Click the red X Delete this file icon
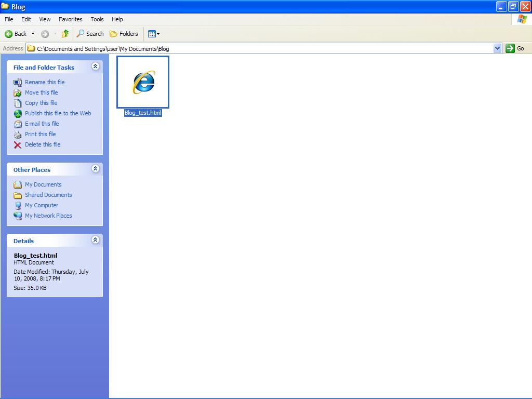532x399 pixels. tap(18, 145)
